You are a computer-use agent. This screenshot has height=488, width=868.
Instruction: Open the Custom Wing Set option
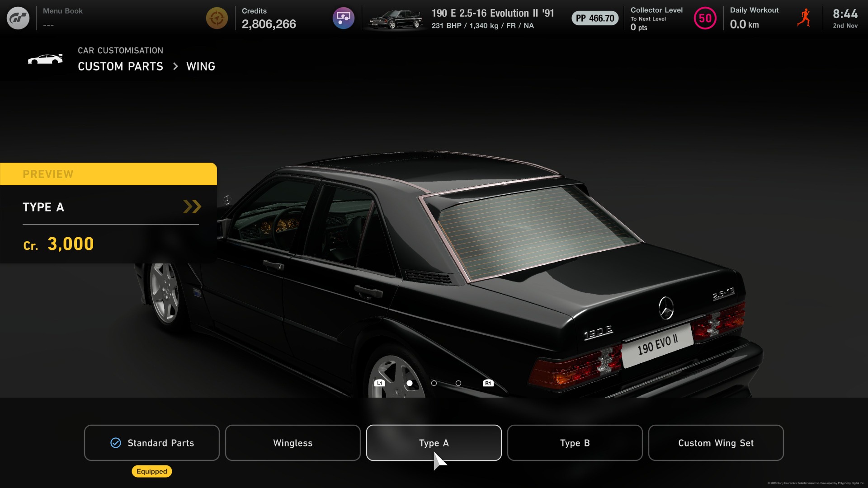[x=716, y=443]
